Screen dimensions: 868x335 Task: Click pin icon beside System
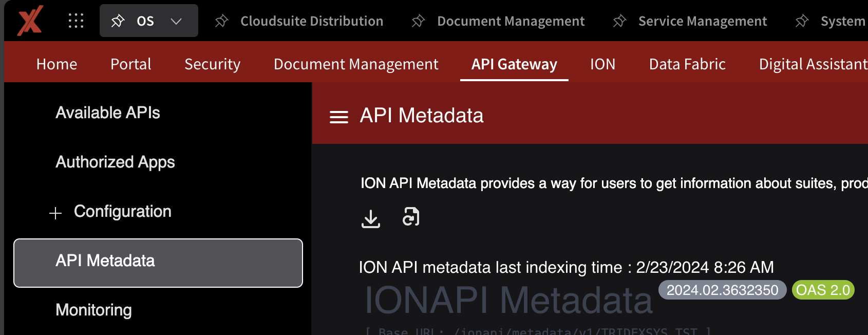click(802, 21)
